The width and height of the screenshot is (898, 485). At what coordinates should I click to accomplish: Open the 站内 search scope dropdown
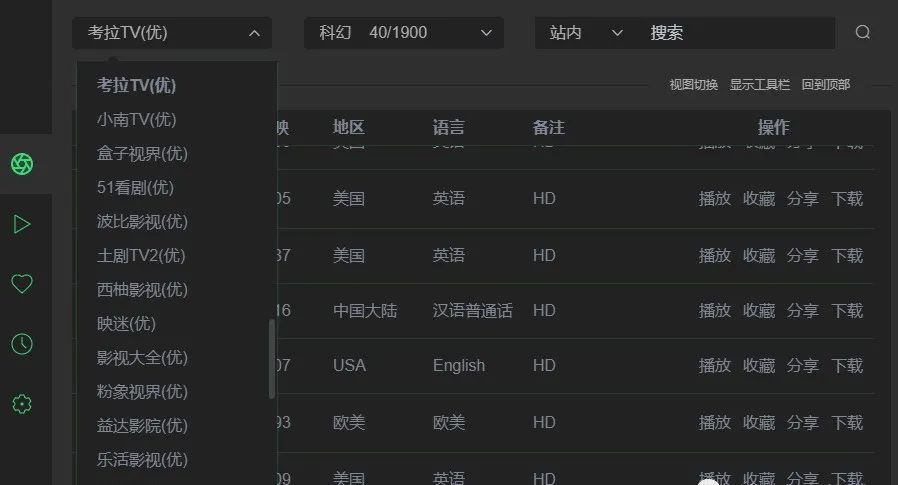pos(585,33)
